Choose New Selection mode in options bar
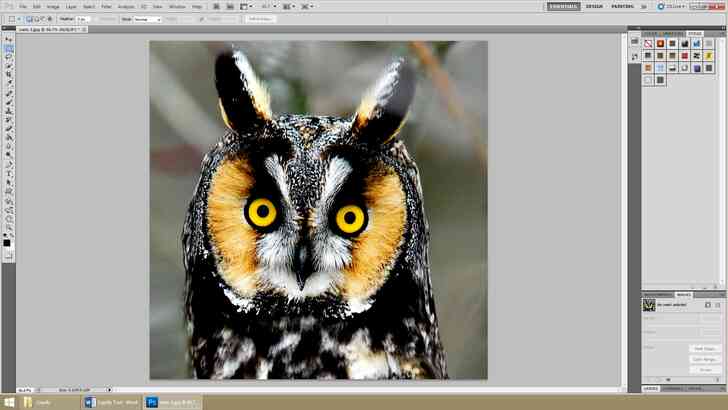Image resolution: width=728 pixels, height=410 pixels. [29, 19]
